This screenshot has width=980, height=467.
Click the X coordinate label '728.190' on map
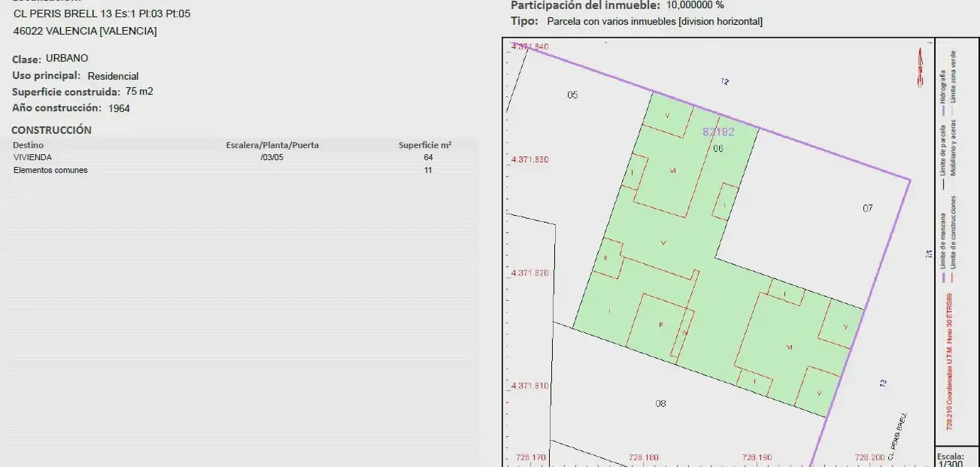click(757, 457)
